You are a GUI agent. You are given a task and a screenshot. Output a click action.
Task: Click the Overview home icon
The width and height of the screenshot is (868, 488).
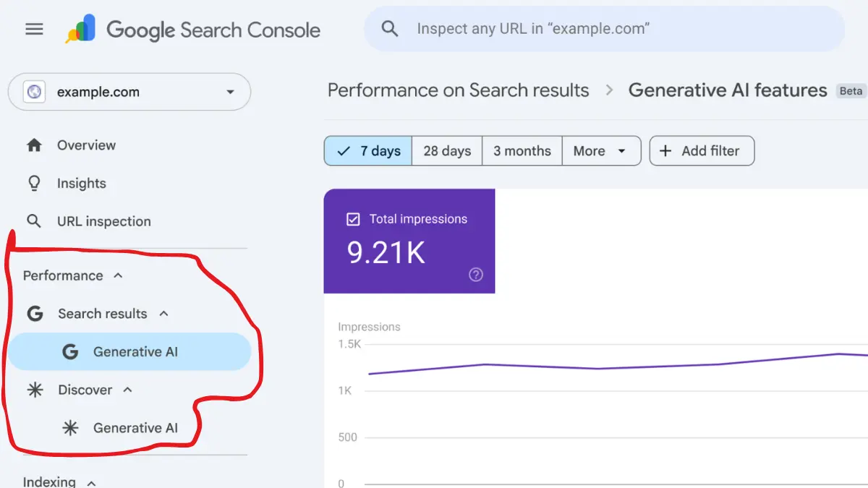click(34, 145)
